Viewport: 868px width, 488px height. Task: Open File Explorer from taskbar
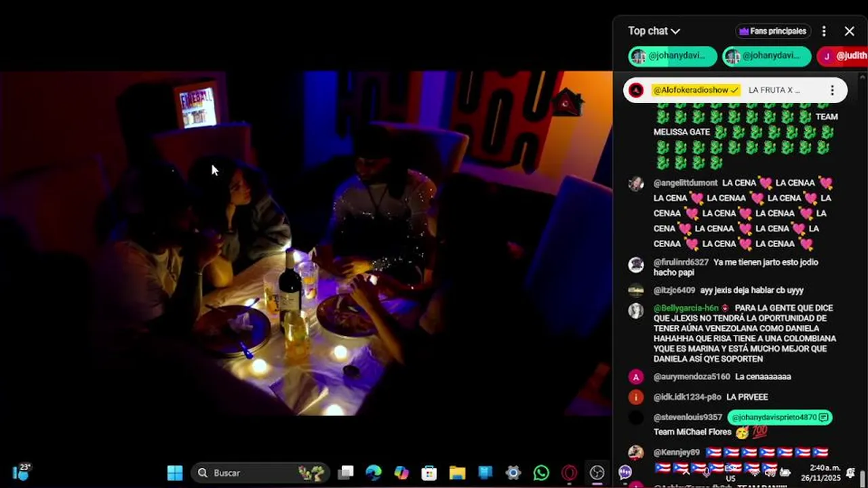(457, 472)
